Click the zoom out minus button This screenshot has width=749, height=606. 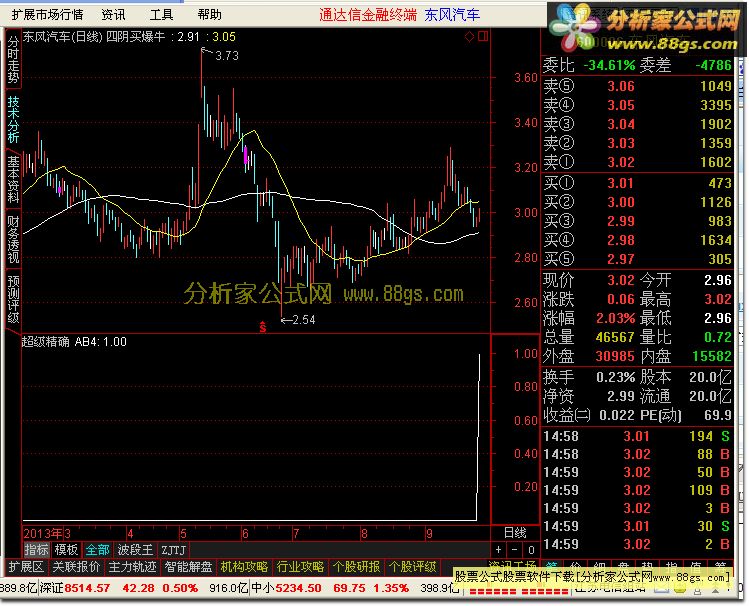click(x=514, y=550)
